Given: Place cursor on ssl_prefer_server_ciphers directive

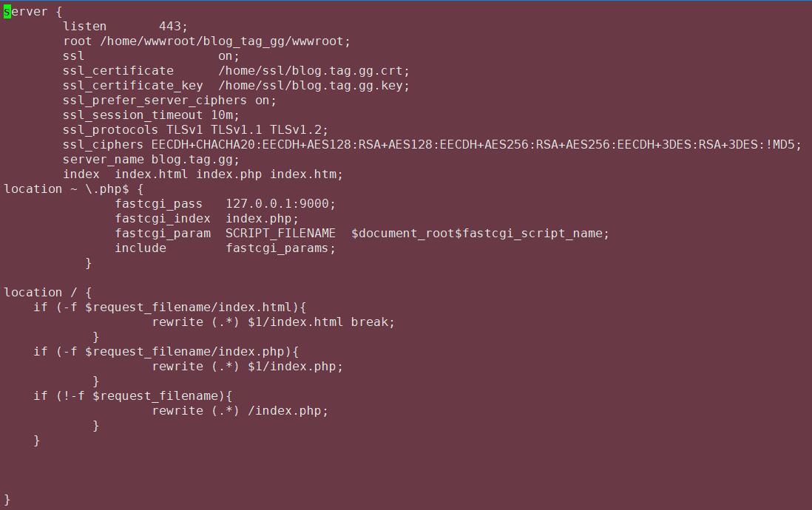Looking at the screenshot, I should pyautogui.click(x=155, y=101).
